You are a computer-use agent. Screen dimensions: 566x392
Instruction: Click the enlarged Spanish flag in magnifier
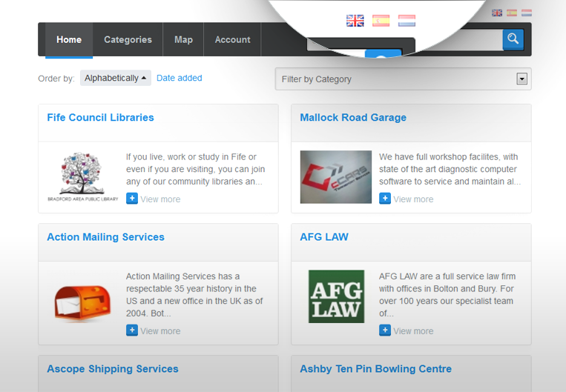click(381, 21)
